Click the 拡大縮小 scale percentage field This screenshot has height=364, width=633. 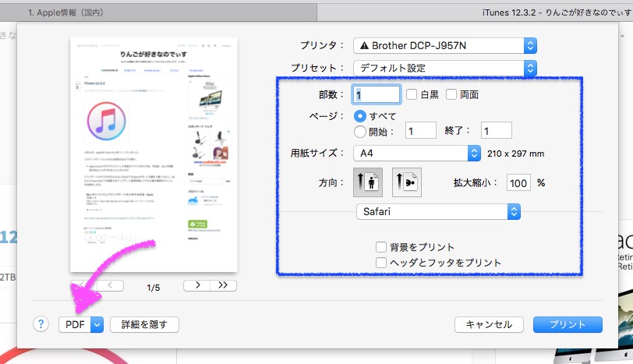point(518,183)
